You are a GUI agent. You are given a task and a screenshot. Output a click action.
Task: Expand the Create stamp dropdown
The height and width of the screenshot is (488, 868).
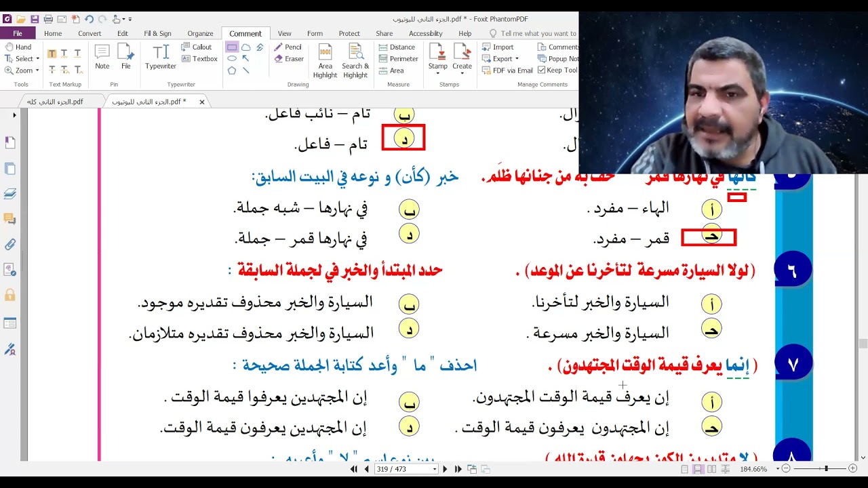(462, 72)
